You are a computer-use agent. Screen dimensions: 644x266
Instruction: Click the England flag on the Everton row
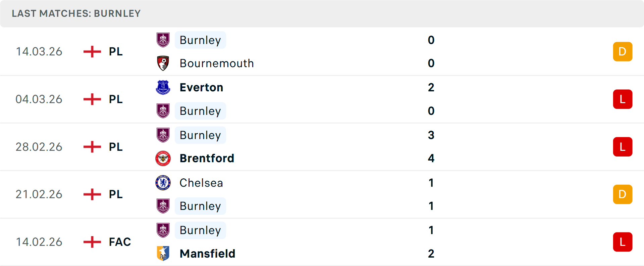[92, 99]
